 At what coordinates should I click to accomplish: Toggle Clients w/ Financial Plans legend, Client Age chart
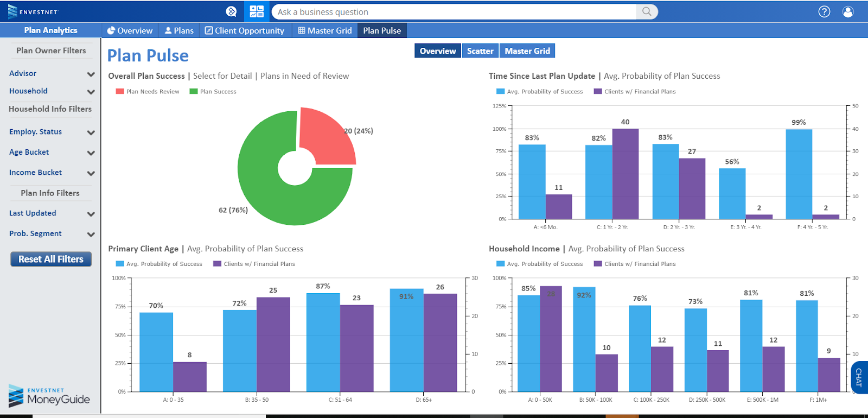(x=254, y=264)
